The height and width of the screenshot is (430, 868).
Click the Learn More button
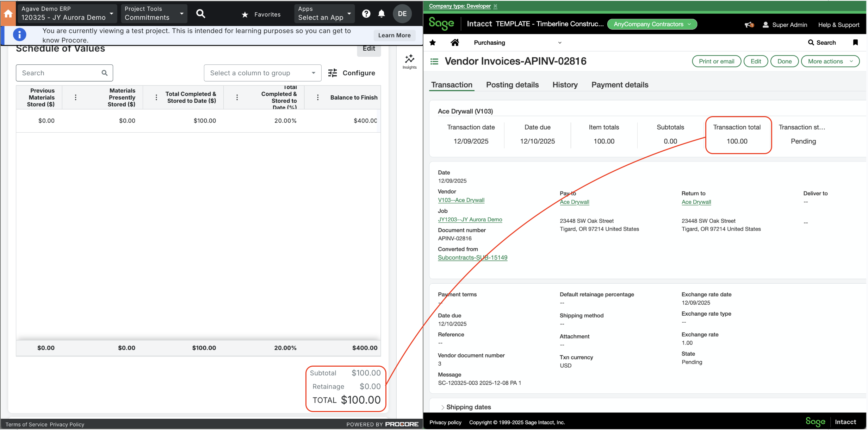(x=394, y=35)
